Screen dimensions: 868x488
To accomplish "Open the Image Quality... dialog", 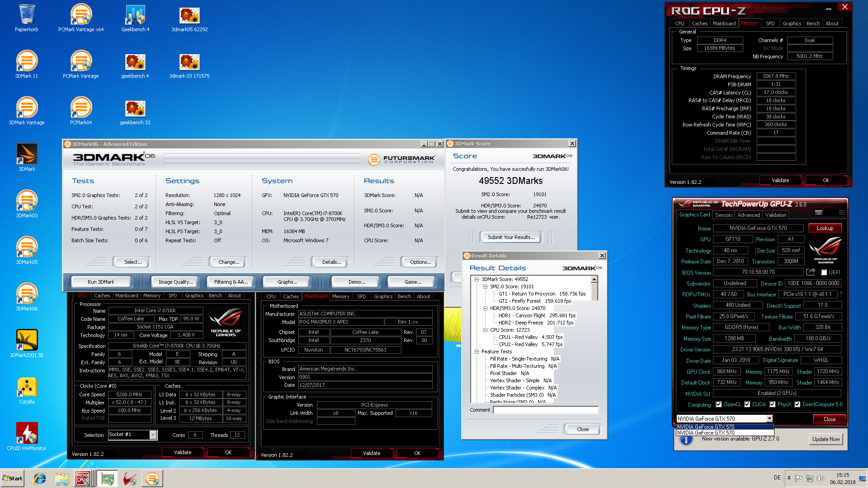I will 175,282.
